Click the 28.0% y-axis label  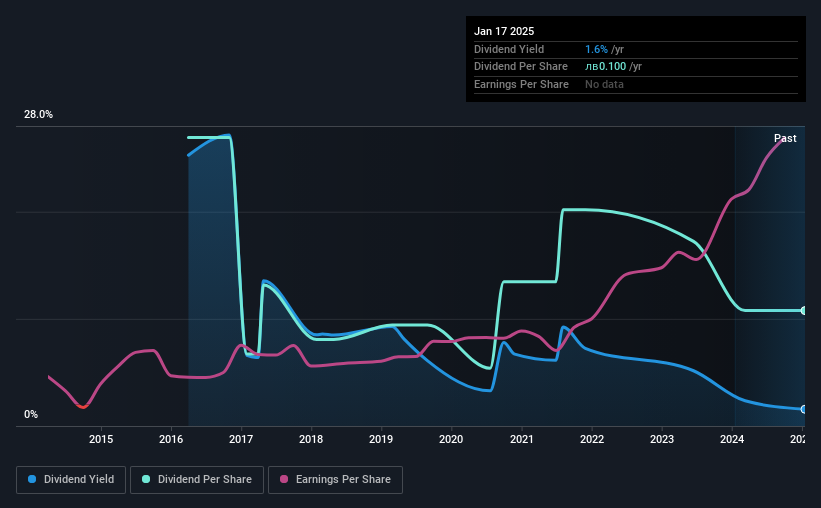[38, 115]
